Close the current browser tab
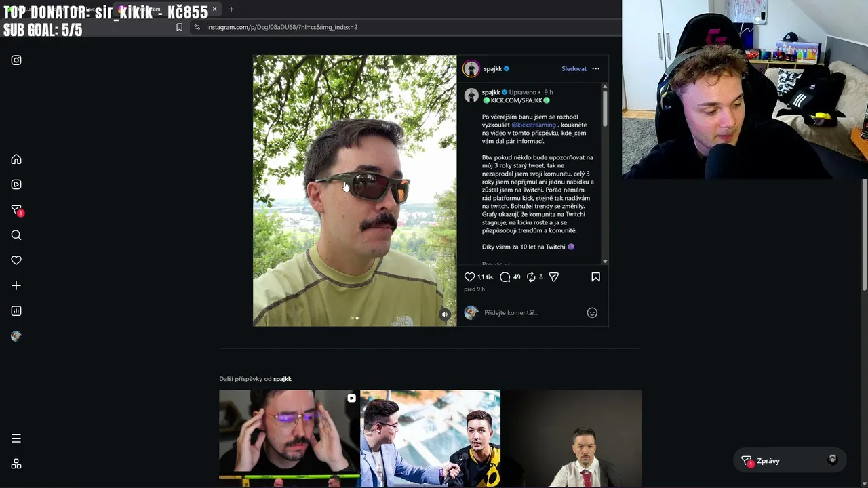Viewport: 868px width, 488px height. 214,9
